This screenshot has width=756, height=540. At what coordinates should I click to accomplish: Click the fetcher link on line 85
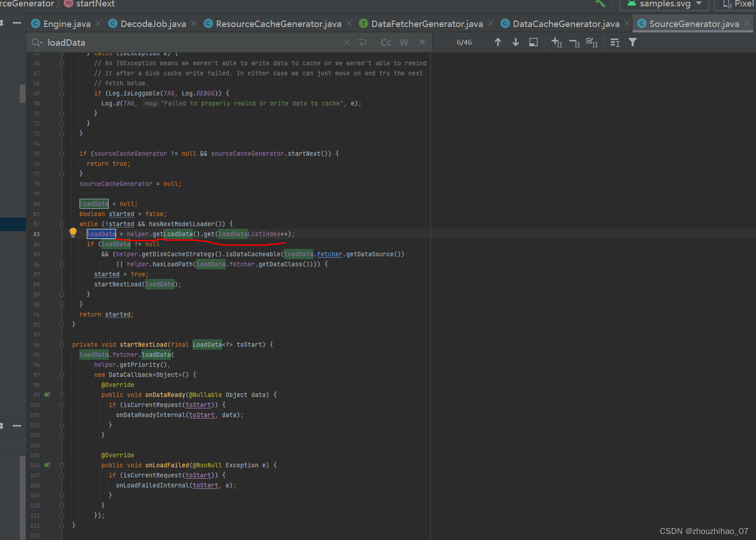coord(329,254)
